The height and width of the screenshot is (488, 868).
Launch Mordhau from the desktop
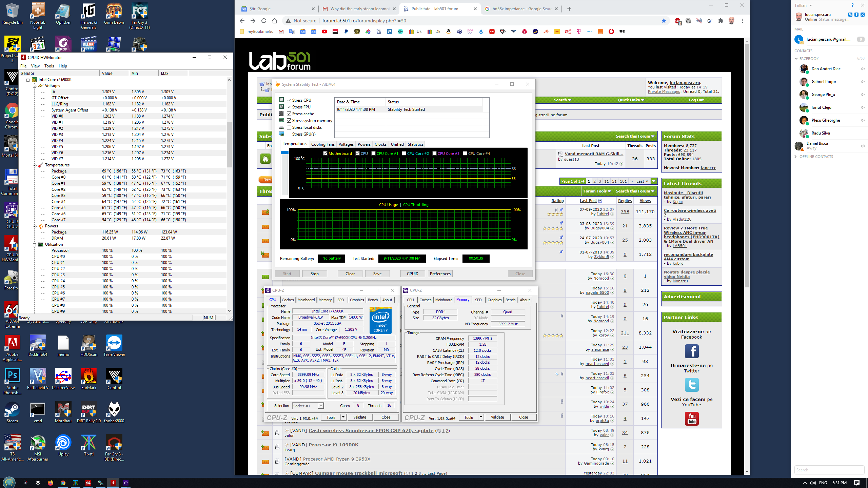63,412
